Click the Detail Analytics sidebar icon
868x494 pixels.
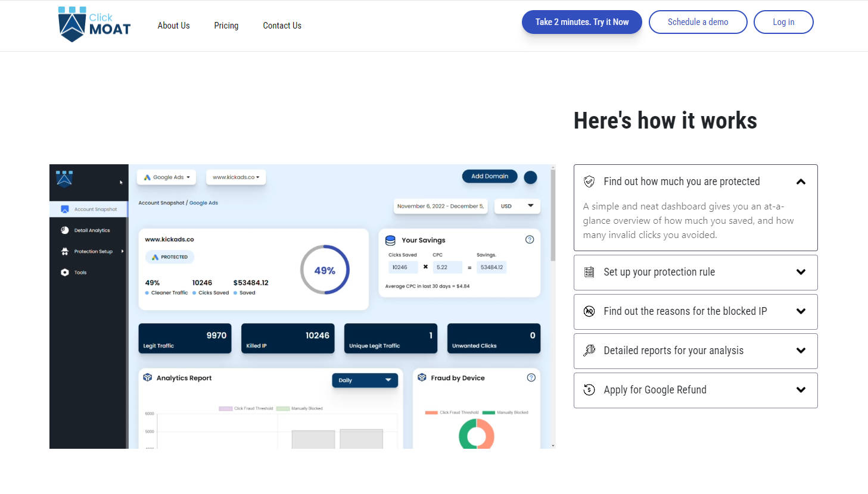point(65,230)
